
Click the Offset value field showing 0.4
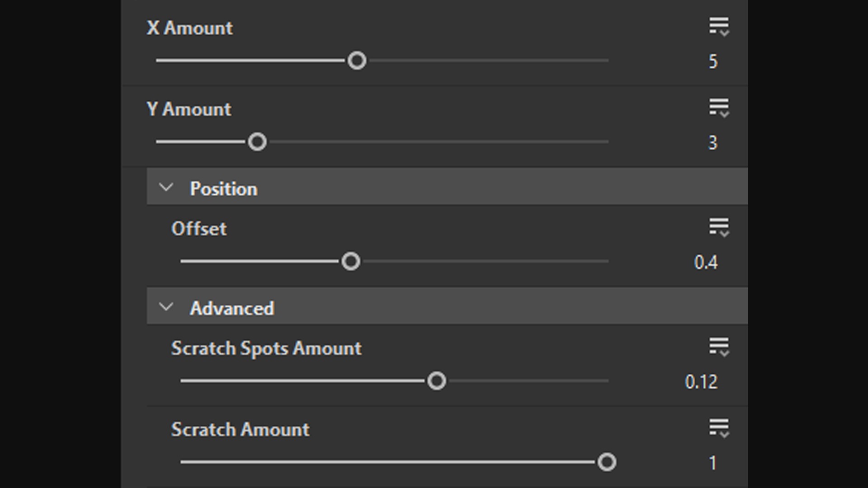[705, 263]
